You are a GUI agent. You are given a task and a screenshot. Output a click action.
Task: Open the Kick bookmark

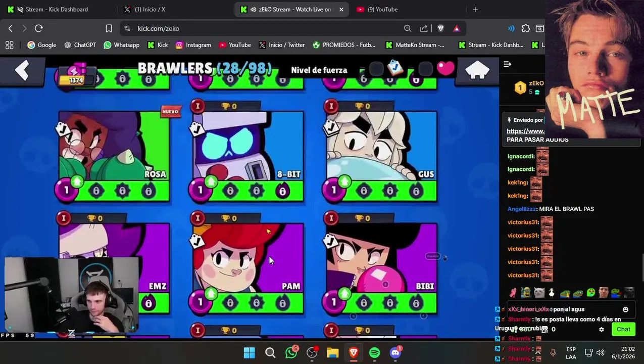(158, 45)
